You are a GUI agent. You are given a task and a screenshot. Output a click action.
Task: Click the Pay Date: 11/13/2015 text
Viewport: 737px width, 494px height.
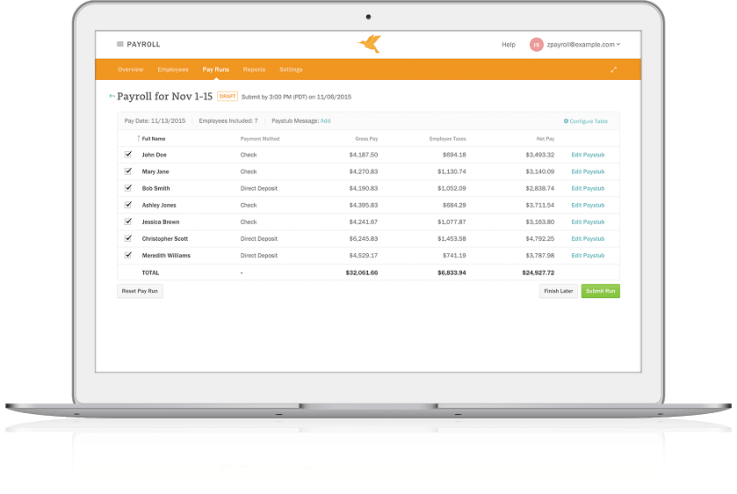(155, 121)
